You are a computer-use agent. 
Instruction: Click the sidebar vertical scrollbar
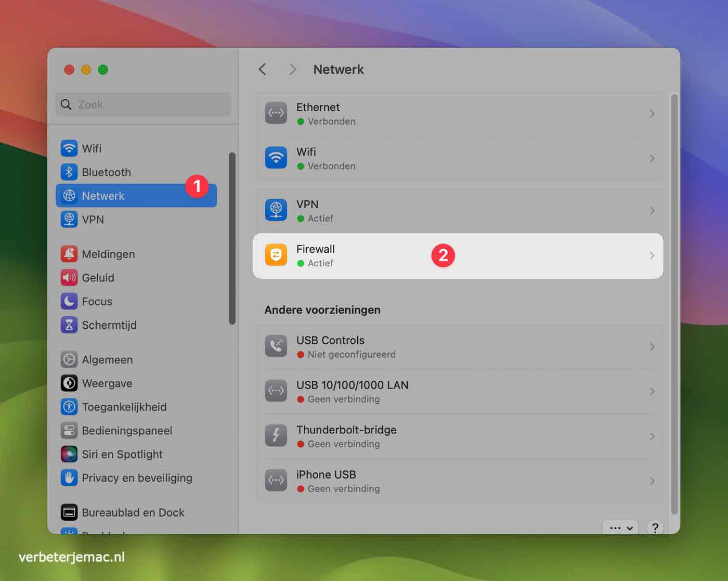(x=232, y=239)
